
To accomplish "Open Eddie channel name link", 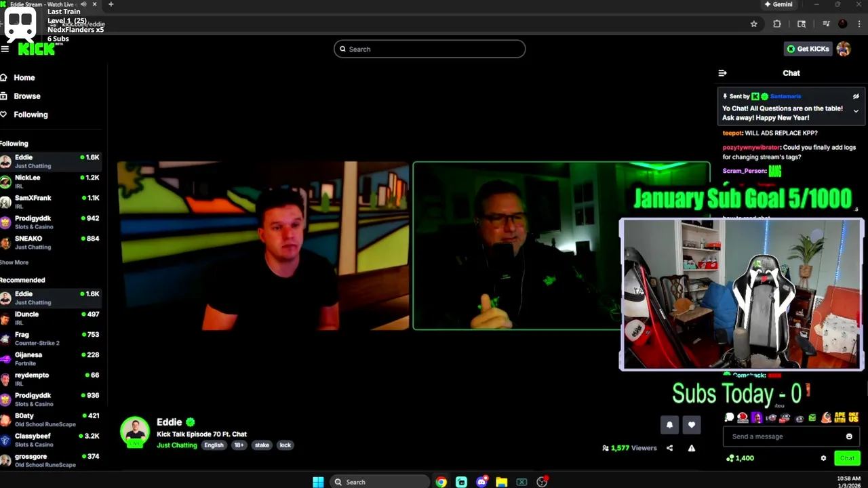I will [169, 422].
